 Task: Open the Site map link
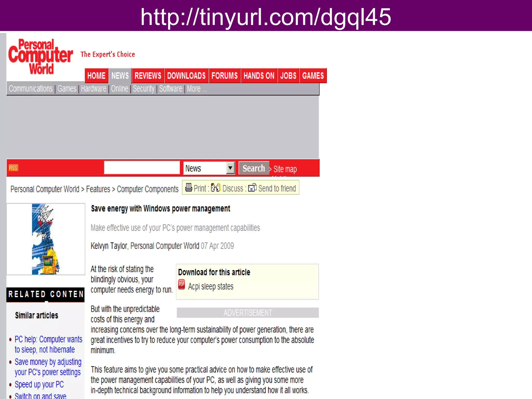[x=285, y=169]
